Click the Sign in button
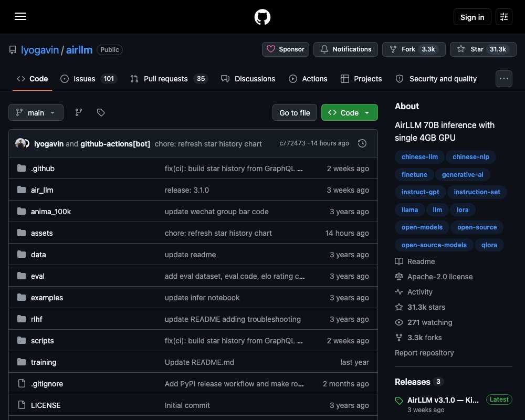Screen dimensions: 525x420 472,17
